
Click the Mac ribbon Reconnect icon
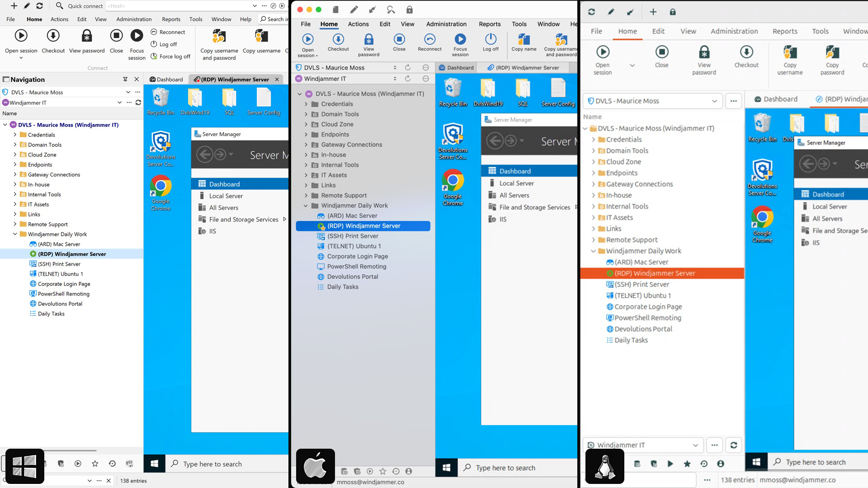pos(429,39)
